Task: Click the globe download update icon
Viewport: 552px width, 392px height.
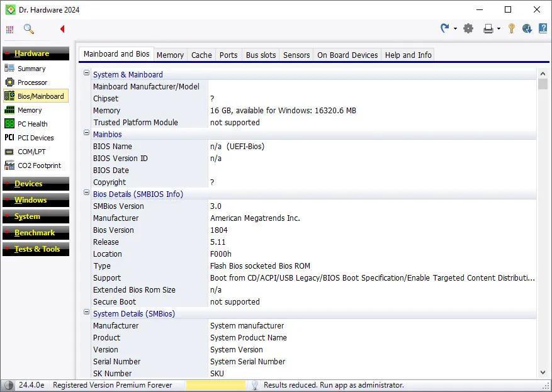Action: 527,28
